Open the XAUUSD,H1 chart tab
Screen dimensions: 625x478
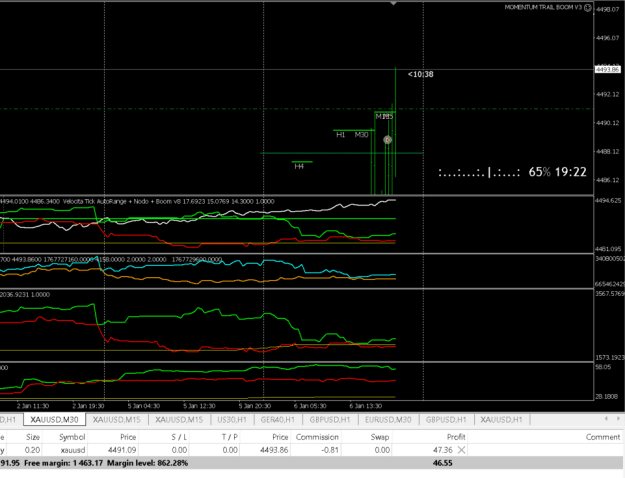pyautogui.click(x=501, y=419)
